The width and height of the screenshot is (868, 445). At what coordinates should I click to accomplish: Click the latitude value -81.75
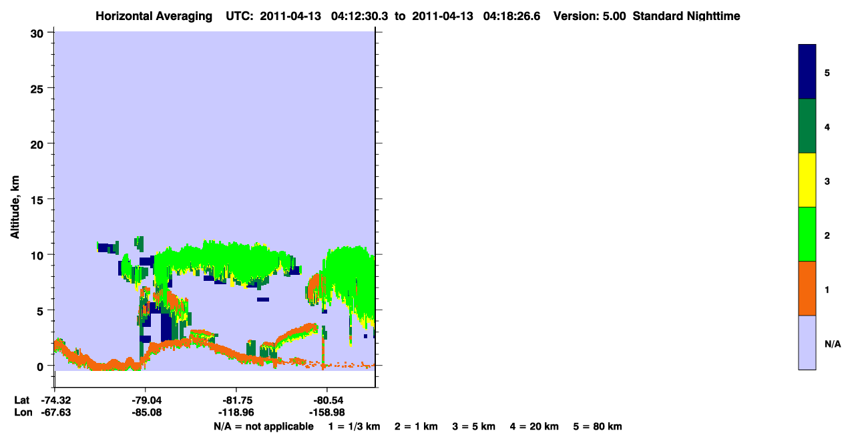(x=236, y=400)
